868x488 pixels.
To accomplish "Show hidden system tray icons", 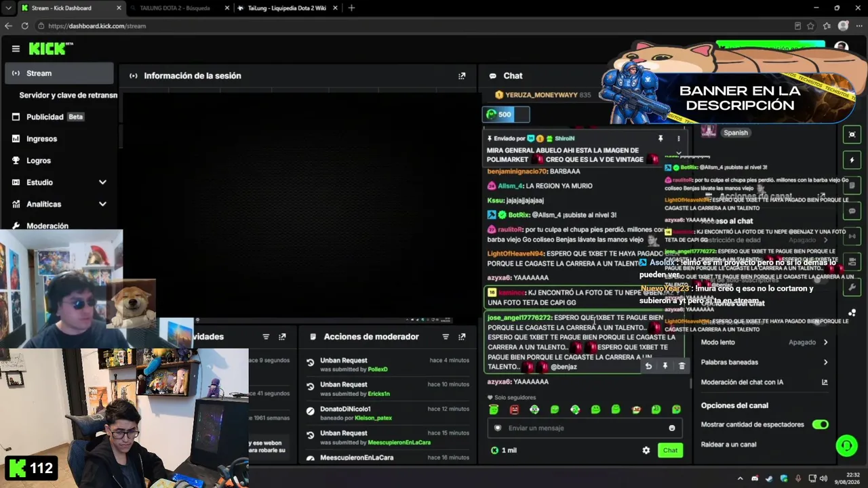I will (740, 479).
